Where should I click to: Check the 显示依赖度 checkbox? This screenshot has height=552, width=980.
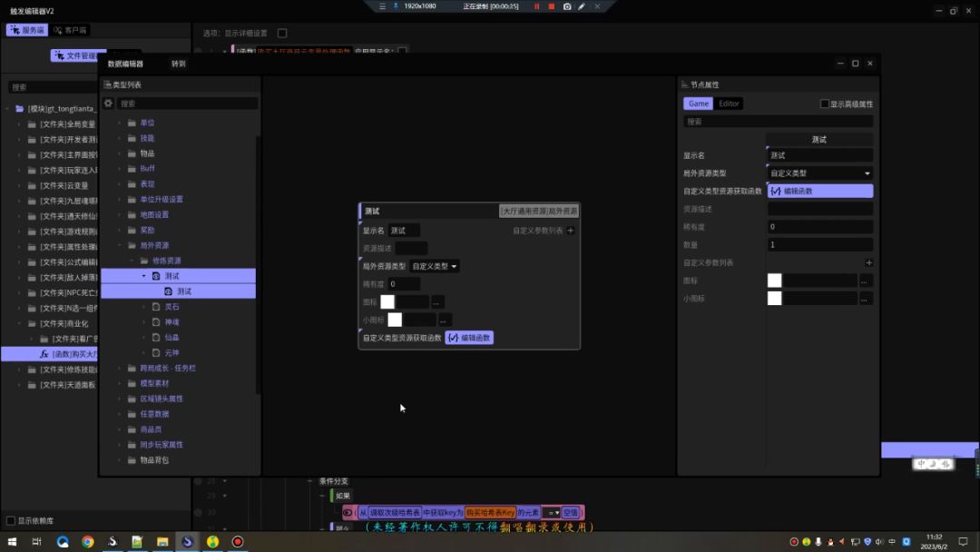click(x=11, y=521)
